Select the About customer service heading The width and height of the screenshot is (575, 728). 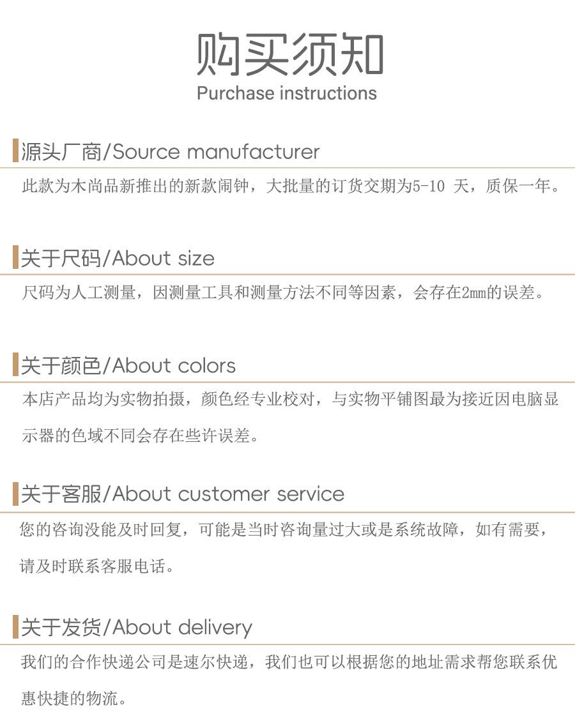point(183,494)
